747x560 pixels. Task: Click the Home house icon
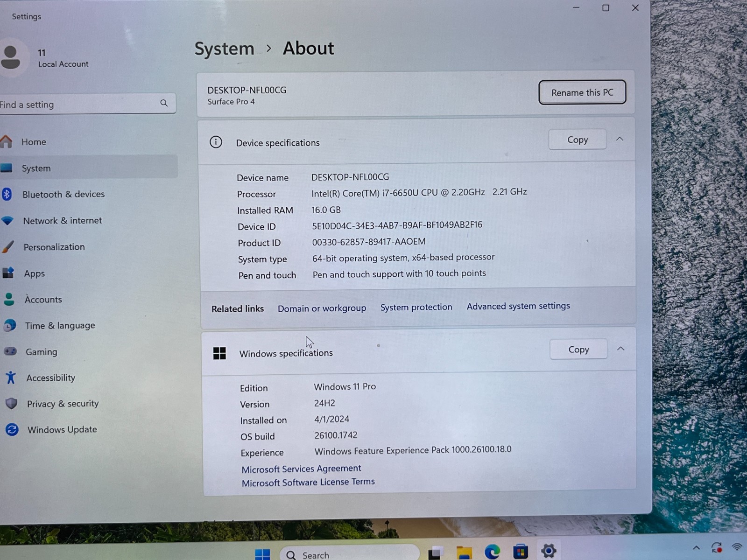pos(6,141)
